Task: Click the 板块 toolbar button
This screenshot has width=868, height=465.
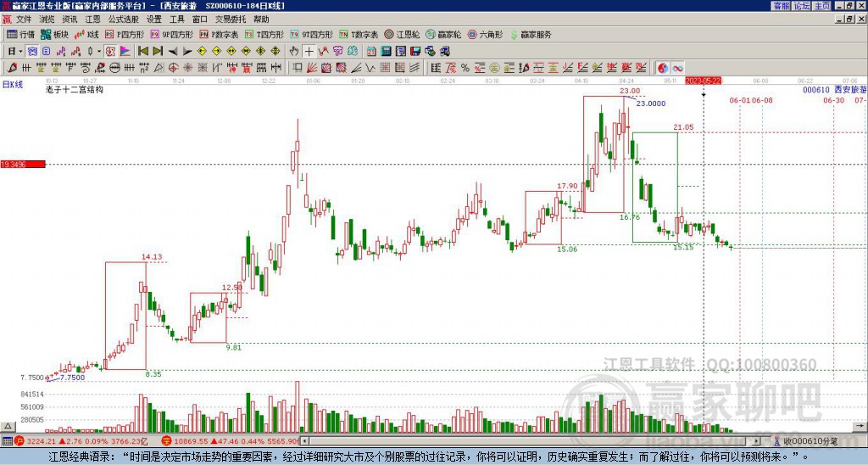Action: click(x=54, y=34)
